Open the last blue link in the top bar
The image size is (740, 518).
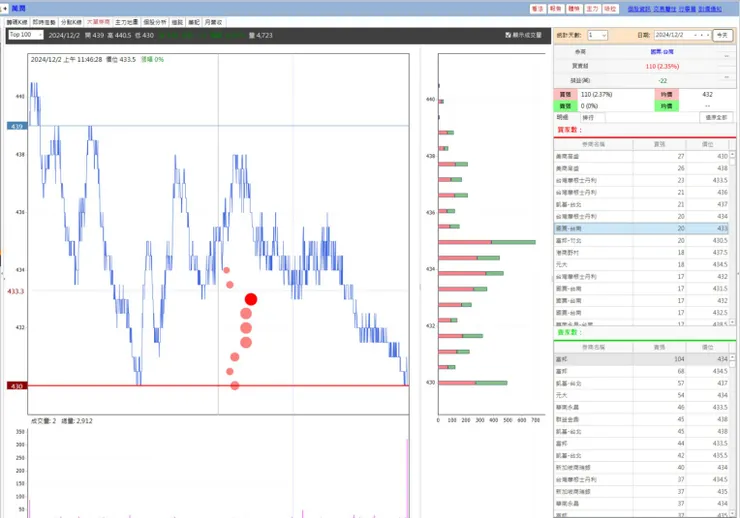710,9
